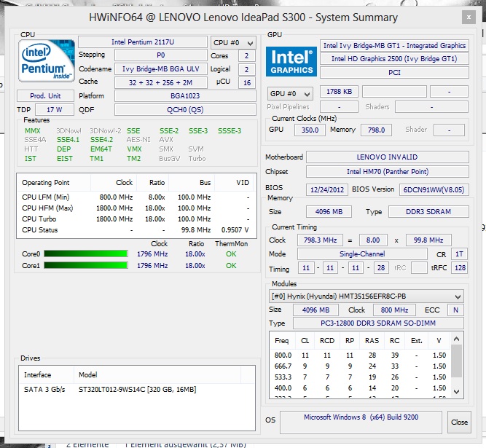
Task: Select the ST320LT012-9WS14C drive row
Action: pyautogui.click(x=137, y=390)
